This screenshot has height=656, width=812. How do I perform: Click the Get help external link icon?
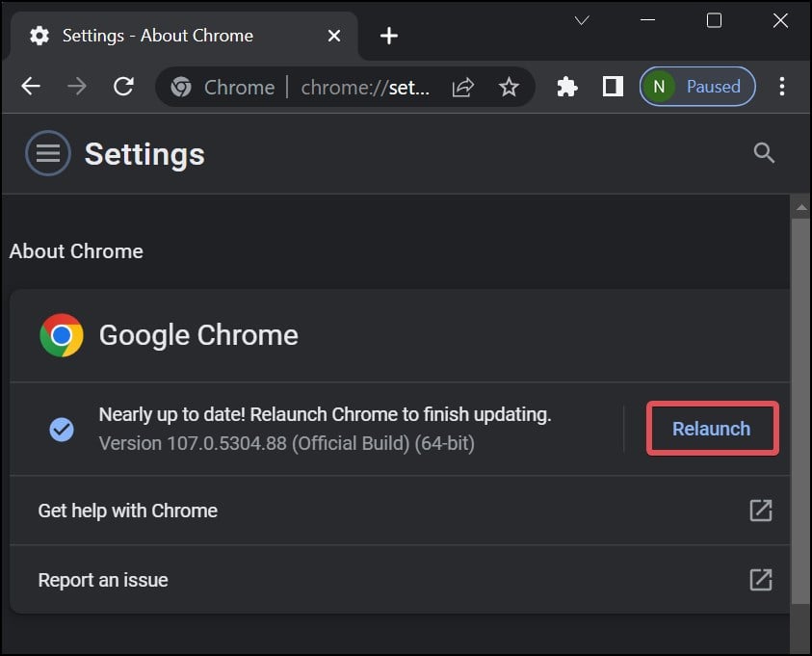[x=761, y=511]
